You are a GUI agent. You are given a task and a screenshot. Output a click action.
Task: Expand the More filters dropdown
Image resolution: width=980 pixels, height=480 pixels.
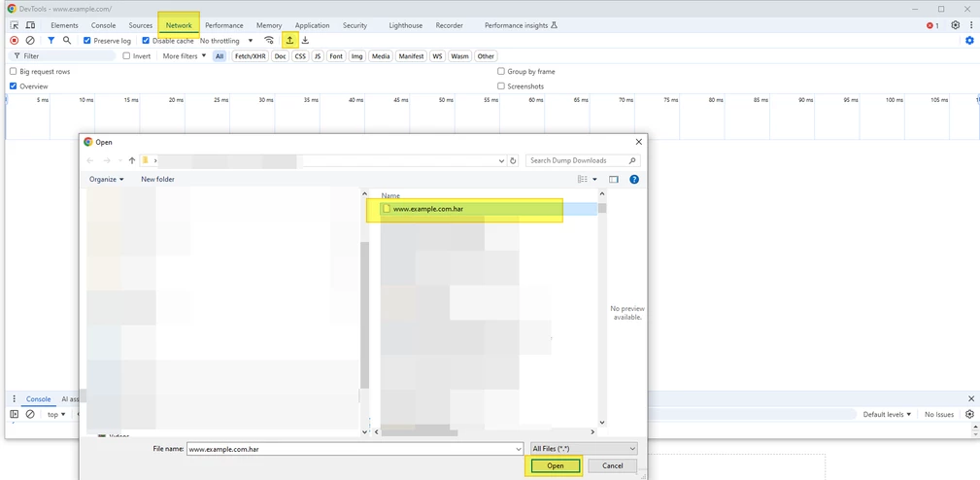[185, 56]
